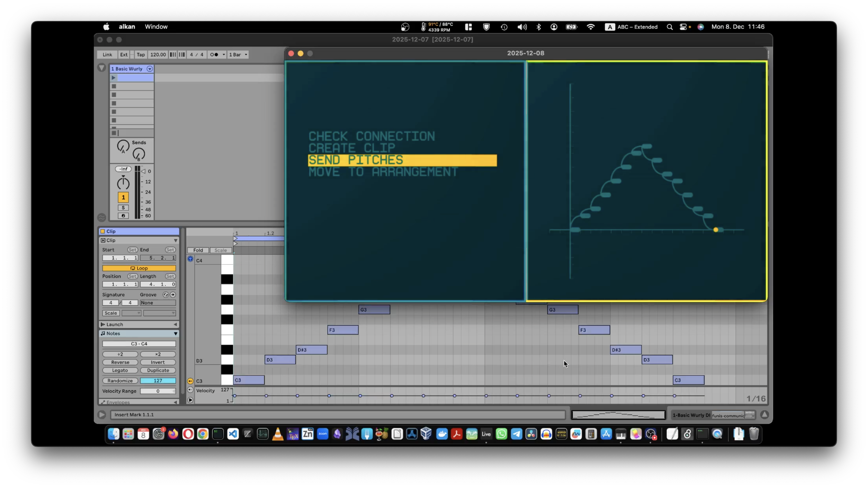Toggle the orange icon beside C3
This screenshot has width=868, height=488.
coord(190,381)
